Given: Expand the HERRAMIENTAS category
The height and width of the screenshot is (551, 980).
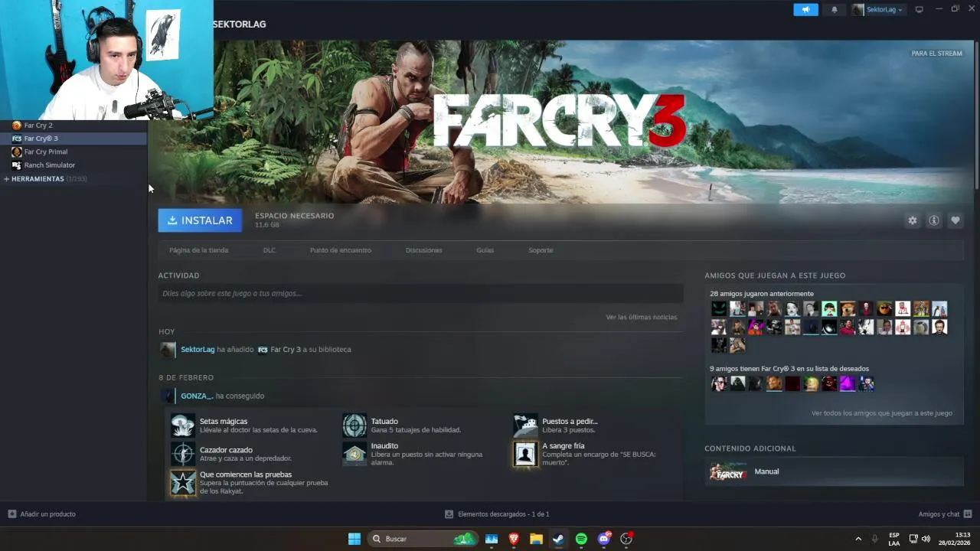Looking at the screenshot, I should [45, 179].
